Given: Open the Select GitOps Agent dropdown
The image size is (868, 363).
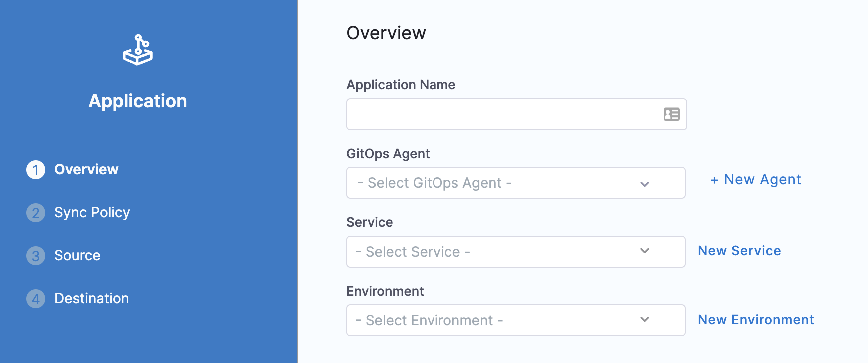Looking at the screenshot, I should (516, 183).
